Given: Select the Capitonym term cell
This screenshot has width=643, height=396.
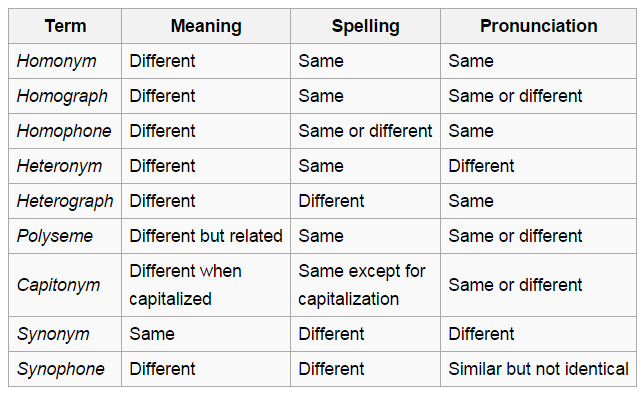Looking at the screenshot, I should [65, 285].
